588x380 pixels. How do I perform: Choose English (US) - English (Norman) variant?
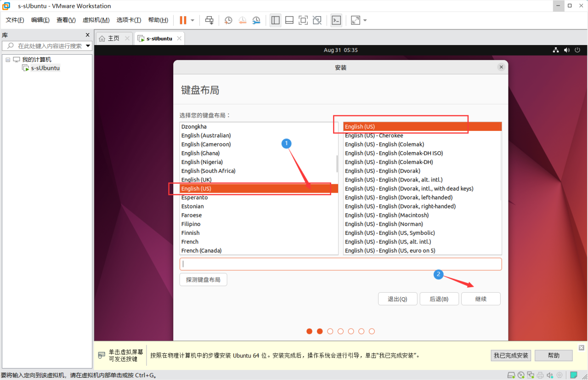click(422, 224)
